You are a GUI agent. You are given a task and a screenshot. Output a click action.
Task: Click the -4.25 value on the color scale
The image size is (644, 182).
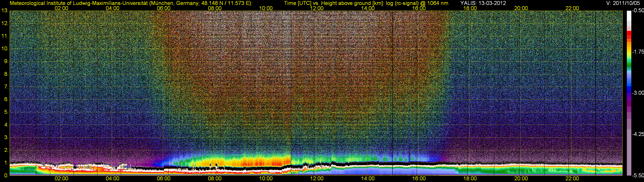click(x=638, y=134)
